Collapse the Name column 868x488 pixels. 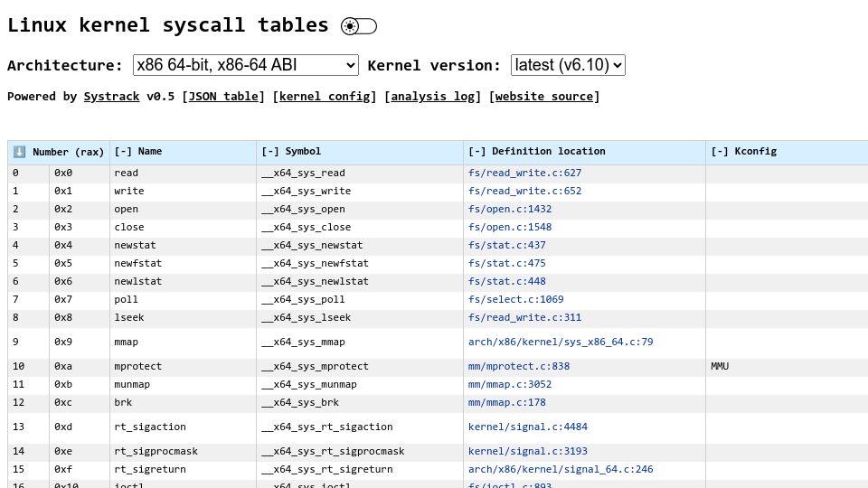123,152
